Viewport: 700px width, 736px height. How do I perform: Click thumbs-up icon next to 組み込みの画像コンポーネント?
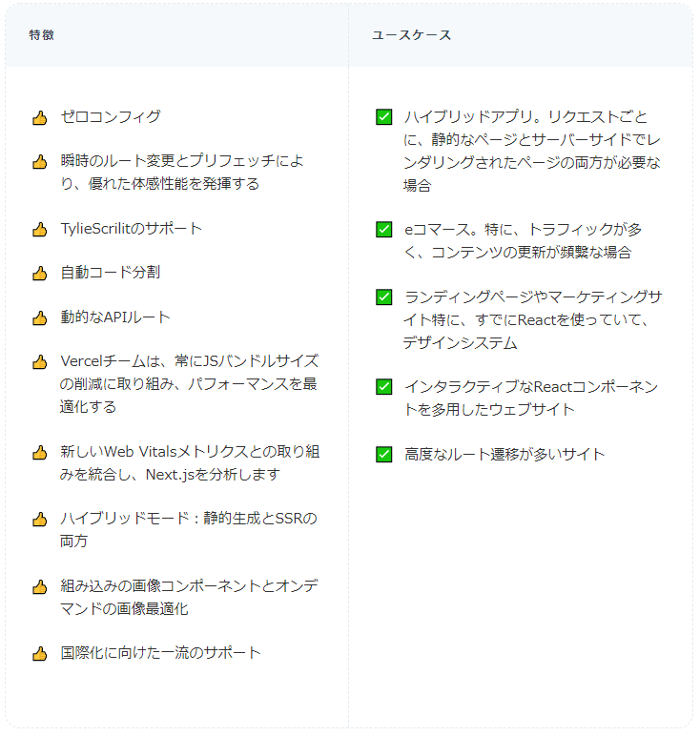[x=40, y=586]
